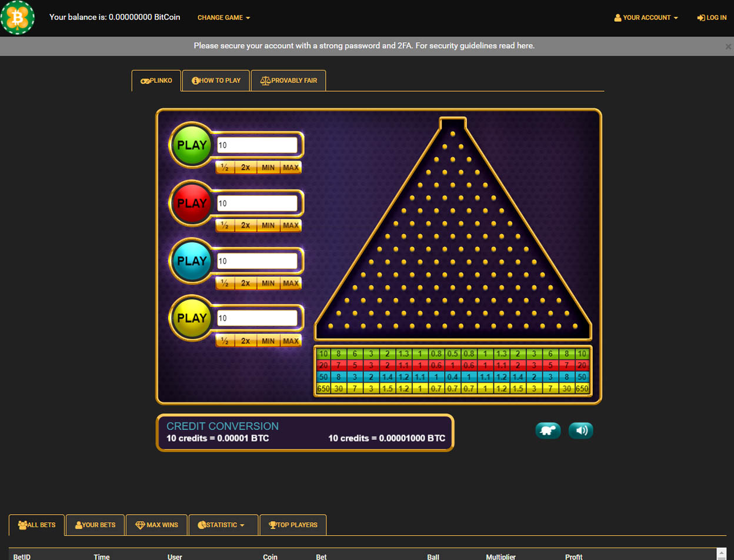This screenshot has height=560, width=734.
Task: Set blue ball bet to MAX
Action: click(x=291, y=283)
